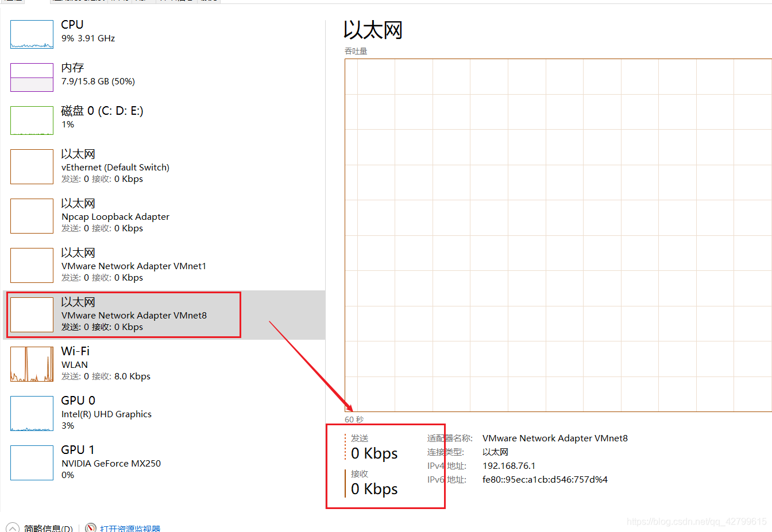Click connection type value 以太网 in details
The height and width of the screenshot is (532, 772).
click(x=495, y=452)
